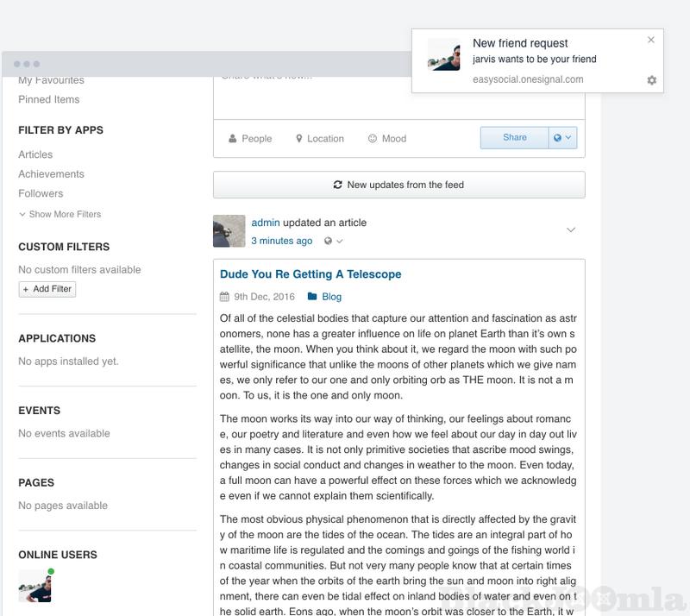This screenshot has height=616, width=690.
Task: Click jarvis avatar in friend request notification
Action: 443,54
